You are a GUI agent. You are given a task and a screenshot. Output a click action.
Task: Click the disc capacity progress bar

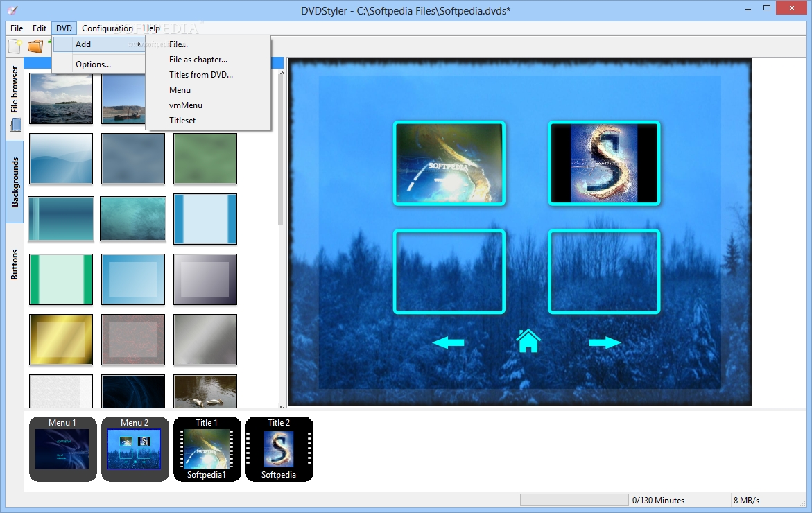pyautogui.click(x=573, y=500)
